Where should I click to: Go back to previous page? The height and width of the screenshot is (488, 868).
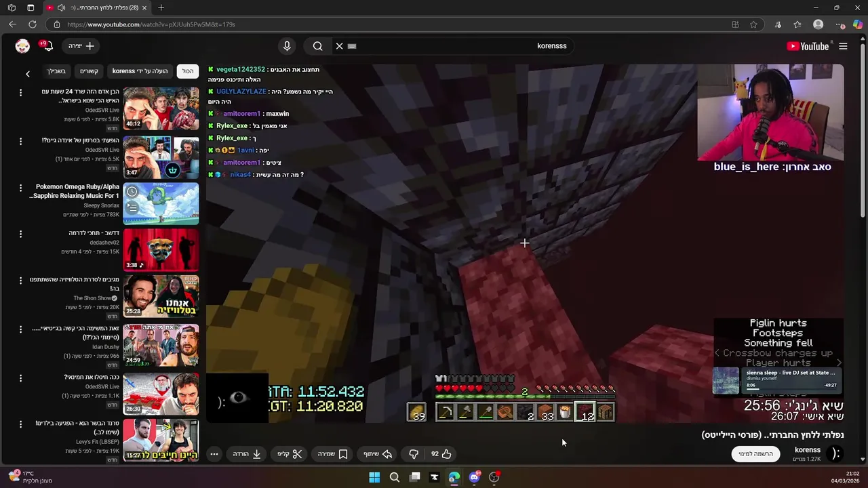coord(12,24)
